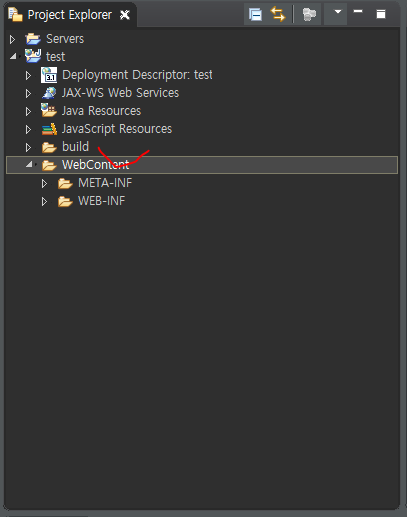Collapse the WebContent folder
Image resolution: width=407 pixels, height=517 pixels.
click(x=29, y=164)
